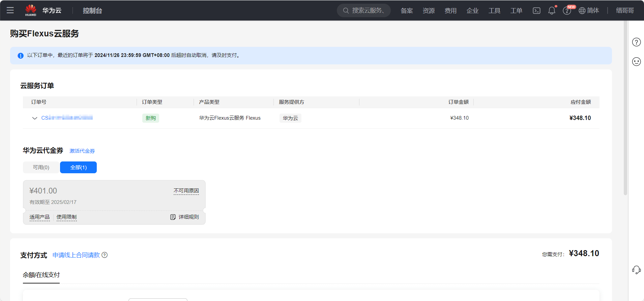Click the 搜索云服务 search field

coord(364,11)
